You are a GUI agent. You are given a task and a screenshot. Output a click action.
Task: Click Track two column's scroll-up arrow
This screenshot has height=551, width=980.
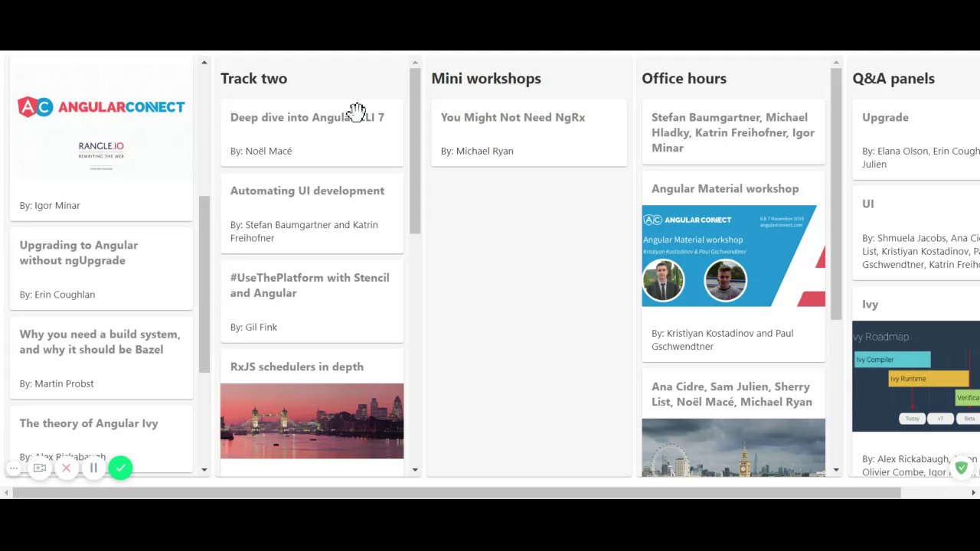415,63
